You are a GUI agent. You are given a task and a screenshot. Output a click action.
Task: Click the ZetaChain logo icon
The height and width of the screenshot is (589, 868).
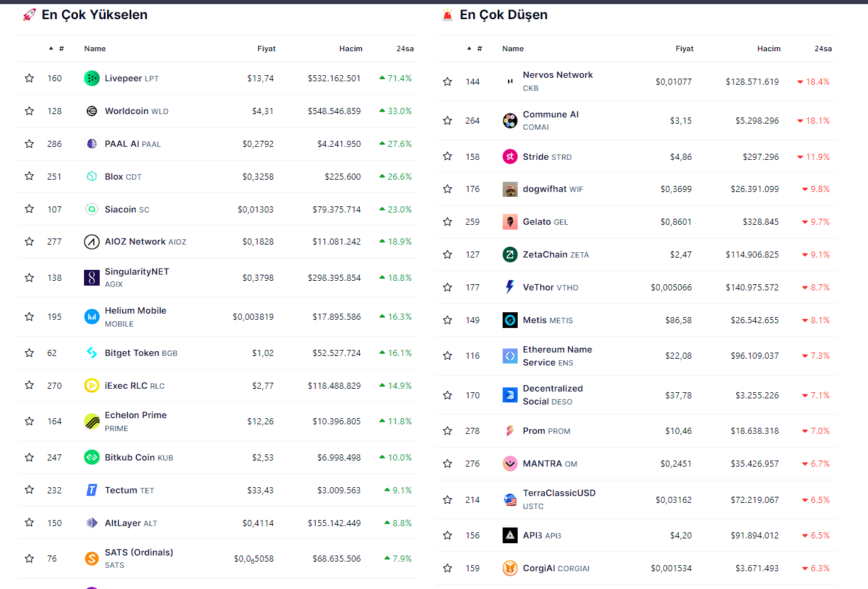coord(509,255)
